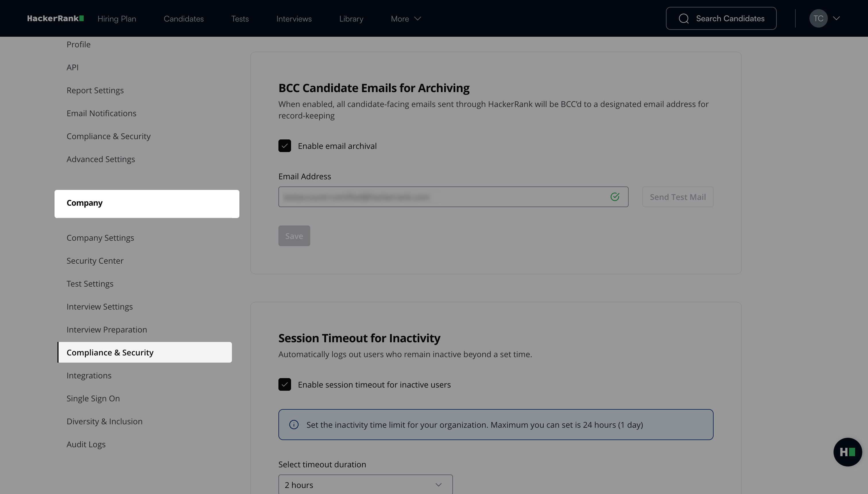Click the Email Address input field
Viewport: 868px width, 494px height.
pyautogui.click(x=453, y=197)
